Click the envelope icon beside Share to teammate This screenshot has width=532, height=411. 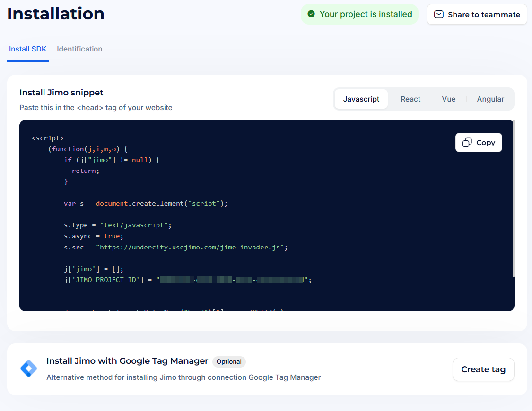(x=439, y=15)
